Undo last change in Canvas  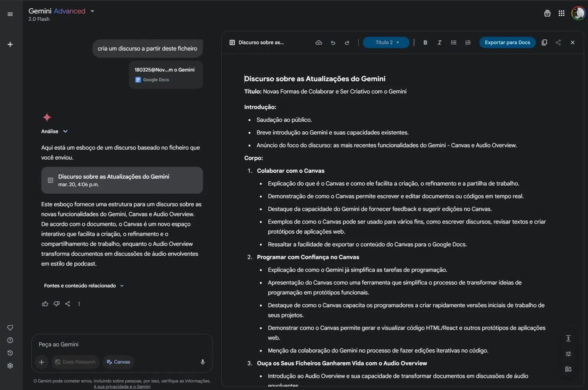click(333, 42)
